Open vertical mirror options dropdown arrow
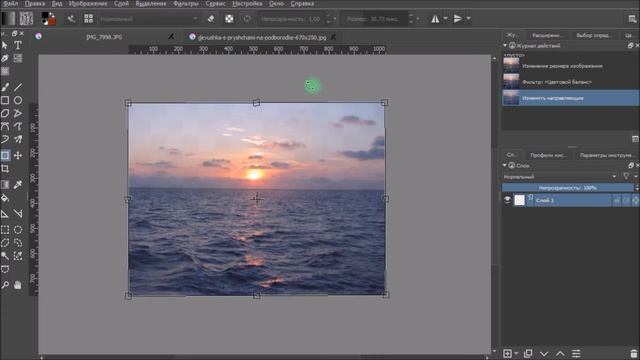 pyautogui.click(x=469, y=18)
